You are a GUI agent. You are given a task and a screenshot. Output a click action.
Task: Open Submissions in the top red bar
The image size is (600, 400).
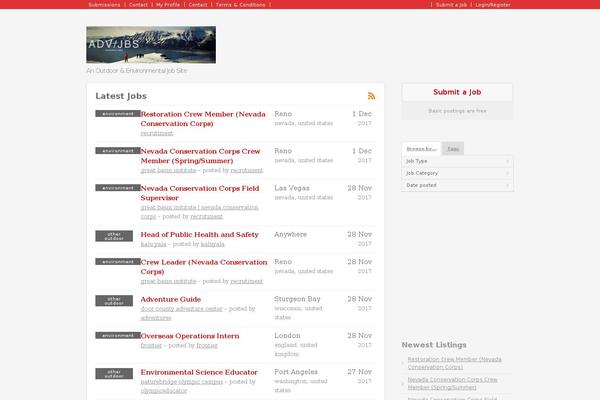click(104, 5)
